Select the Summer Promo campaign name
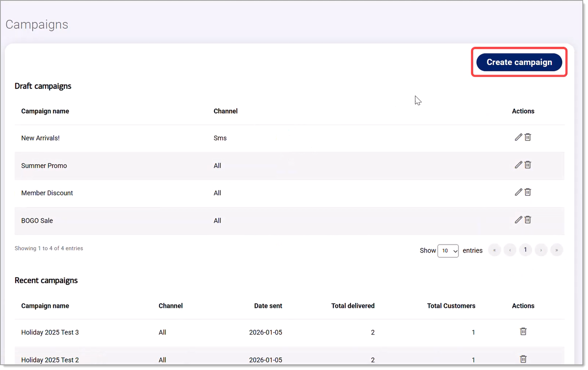This screenshot has height=370, width=588. 44,165
